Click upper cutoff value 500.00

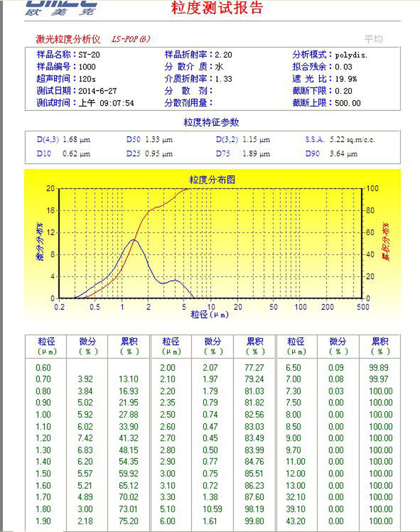click(347, 103)
